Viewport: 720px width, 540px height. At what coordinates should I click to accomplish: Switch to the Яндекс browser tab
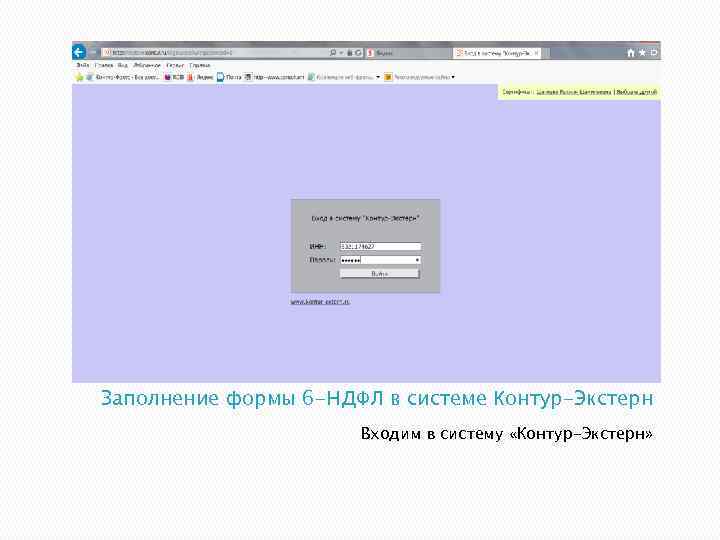point(409,53)
